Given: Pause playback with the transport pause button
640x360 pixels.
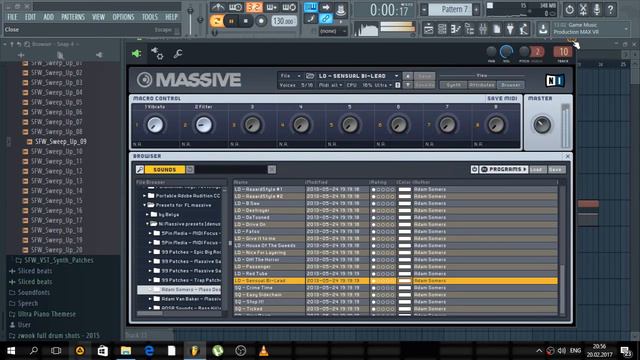Looking at the screenshot, I should point(231,21).
